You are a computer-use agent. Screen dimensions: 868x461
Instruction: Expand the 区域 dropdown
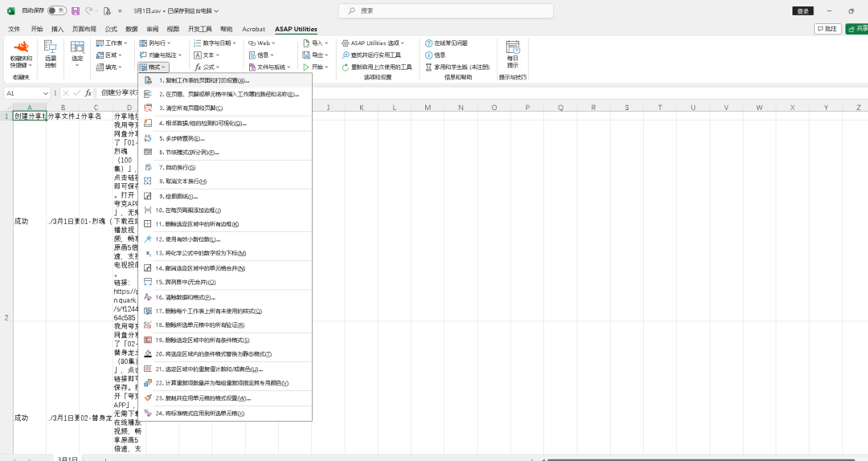[108, 55]
